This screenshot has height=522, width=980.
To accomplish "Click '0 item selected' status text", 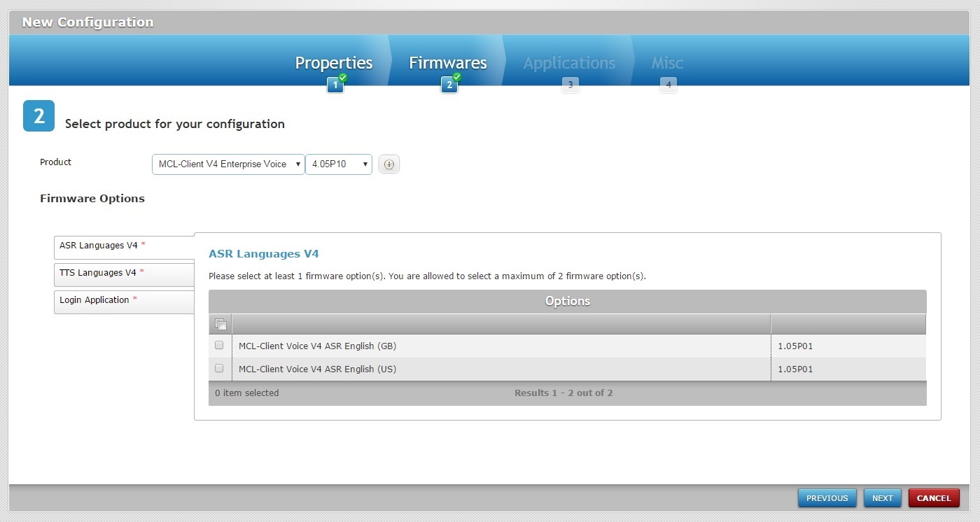I will (x=246, y=393).
